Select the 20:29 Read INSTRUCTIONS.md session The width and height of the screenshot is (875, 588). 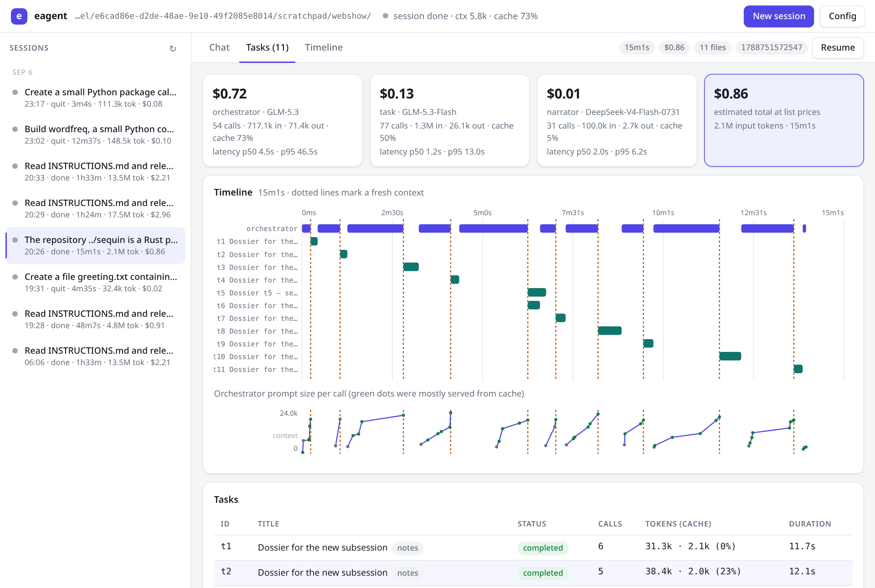point(96,208)
